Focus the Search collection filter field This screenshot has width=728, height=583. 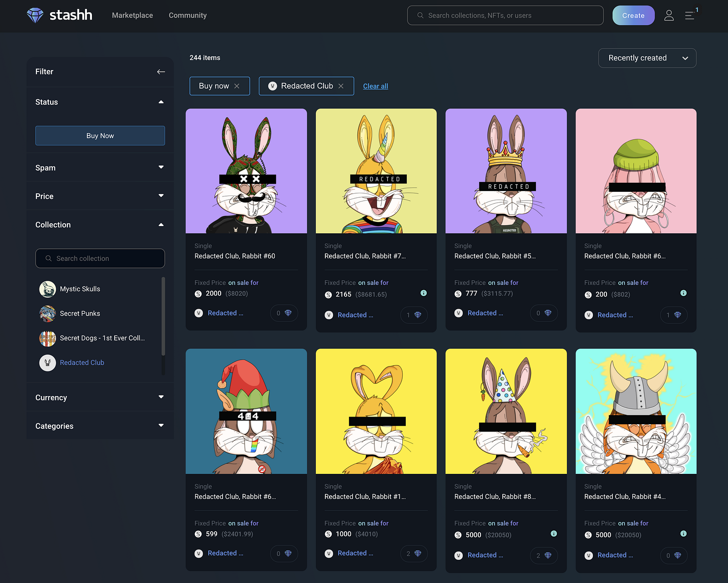[x=100, y=258]
